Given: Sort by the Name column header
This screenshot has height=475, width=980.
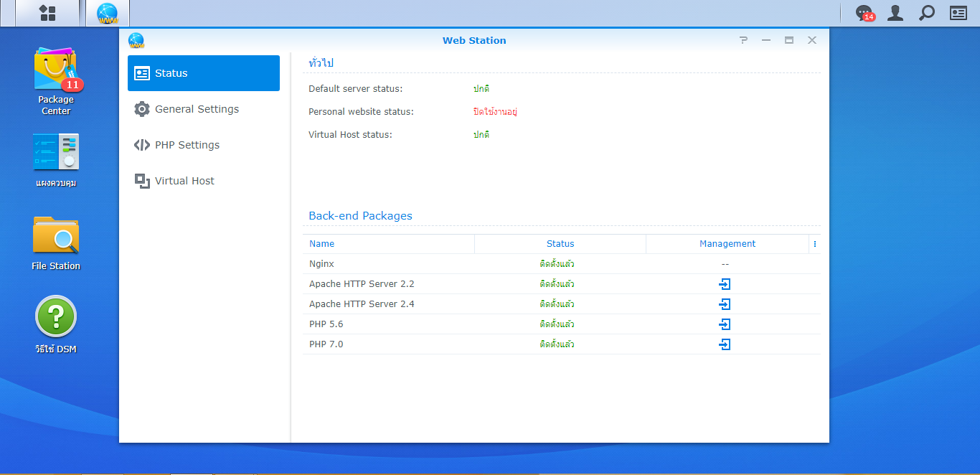Looking at the screenshot, I should 388,244.
